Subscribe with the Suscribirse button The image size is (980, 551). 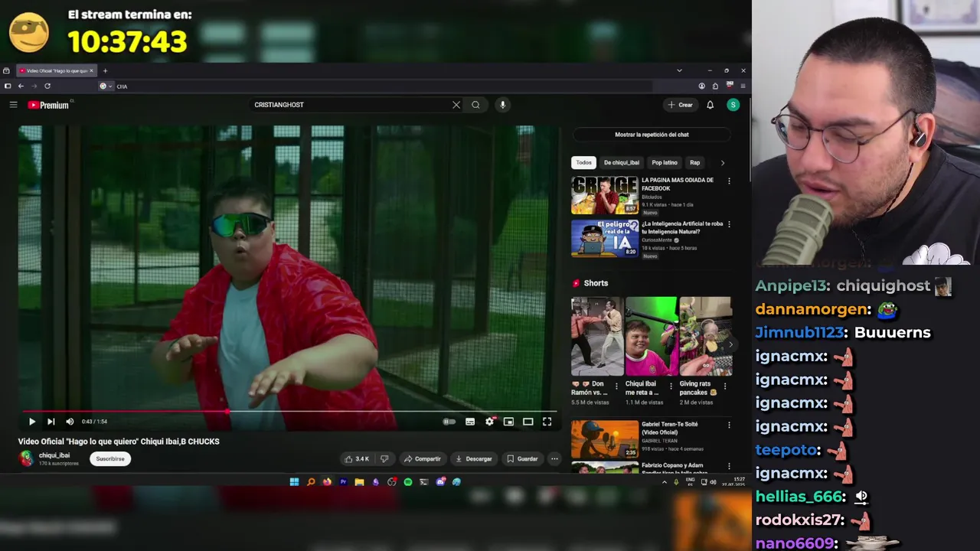click(110, 459)
